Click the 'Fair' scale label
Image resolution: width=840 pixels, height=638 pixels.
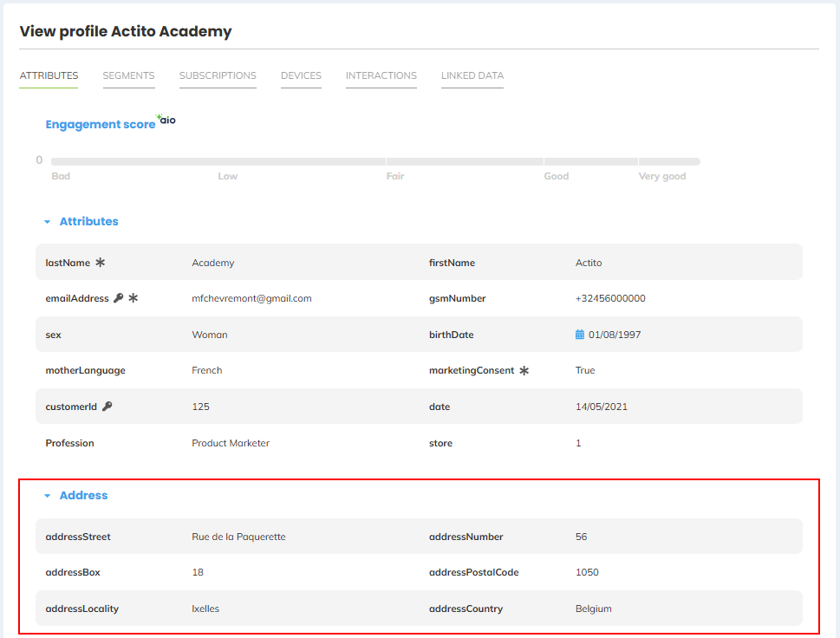(x=395, y=176)
